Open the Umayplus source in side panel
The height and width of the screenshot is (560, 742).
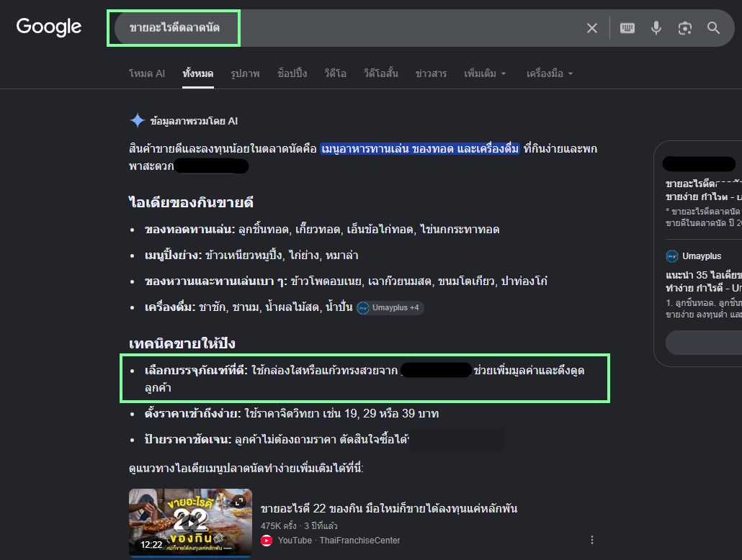tap(702, 256)
